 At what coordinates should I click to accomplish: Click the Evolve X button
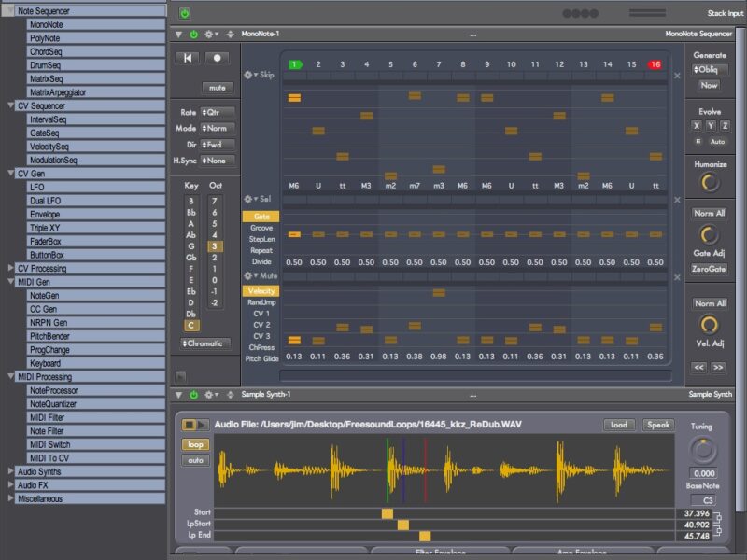pyautogui.click(x=696, y=125)
